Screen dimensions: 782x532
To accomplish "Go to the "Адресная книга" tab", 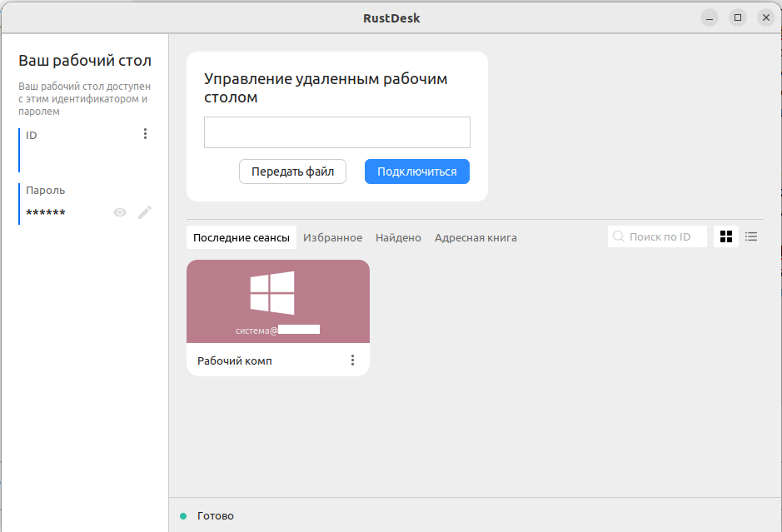I will point(476,237).
